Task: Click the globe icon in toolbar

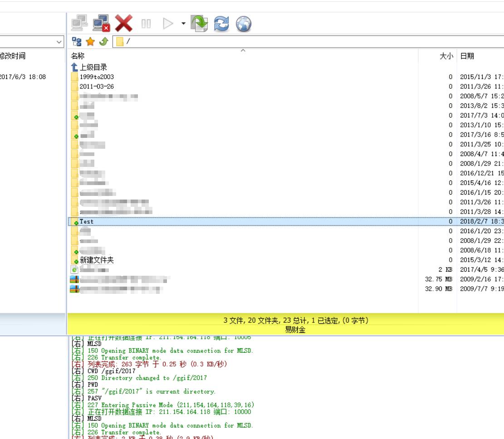Action: click(244, 24)
